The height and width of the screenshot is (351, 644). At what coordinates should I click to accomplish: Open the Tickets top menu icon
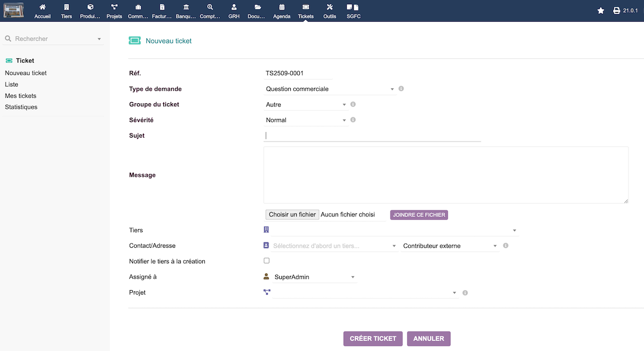click(x=305, y=7)
